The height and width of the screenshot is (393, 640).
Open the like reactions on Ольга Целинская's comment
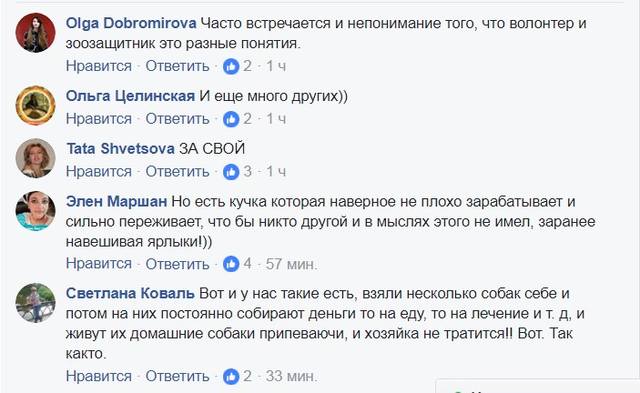pyautogui.click(x=237, y=119)
